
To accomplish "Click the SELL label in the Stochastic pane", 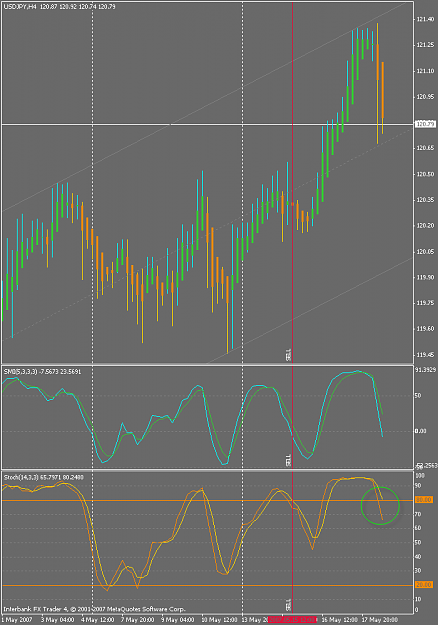I will (x=289, y=605).
